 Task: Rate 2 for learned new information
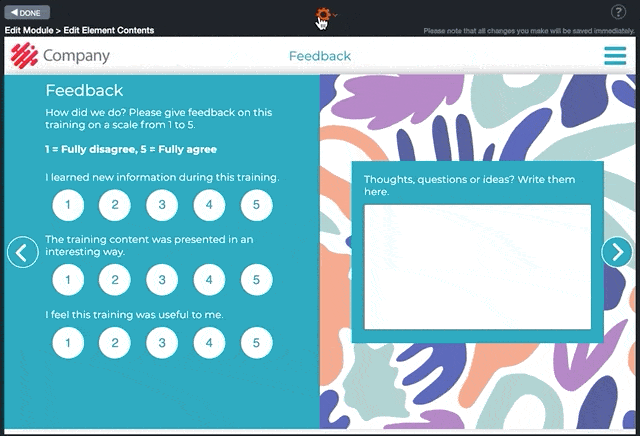115,205
